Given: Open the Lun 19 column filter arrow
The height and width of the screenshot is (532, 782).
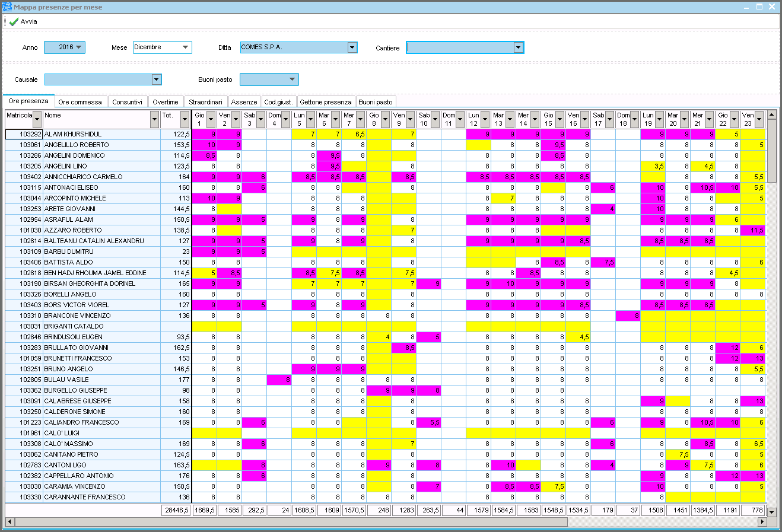Looking at the screenshot, I should pyautogui.click(x=659, y=119).
